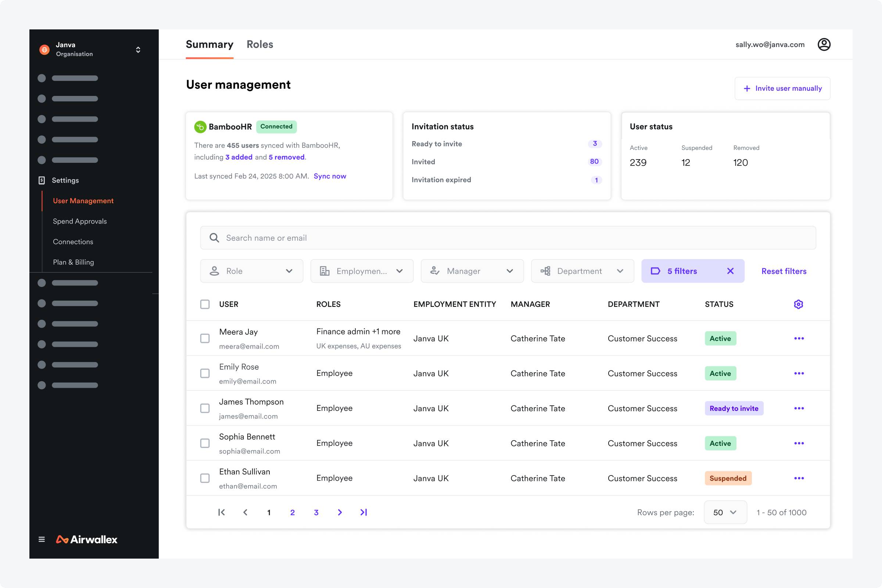Check the checkbox next to James Thompson
The height and width of the screenshot is (588, 882).
205,408
